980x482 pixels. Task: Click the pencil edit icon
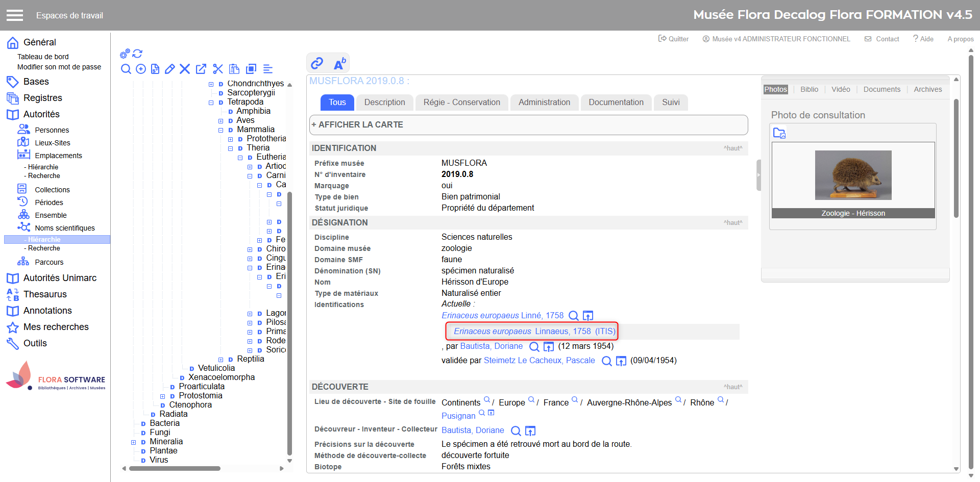click(170, 69)
